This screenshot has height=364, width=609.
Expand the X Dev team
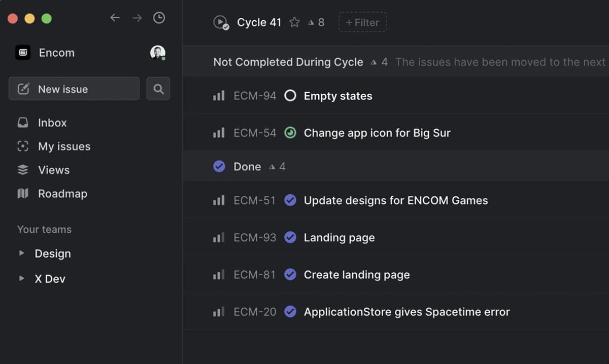point(21,278)
